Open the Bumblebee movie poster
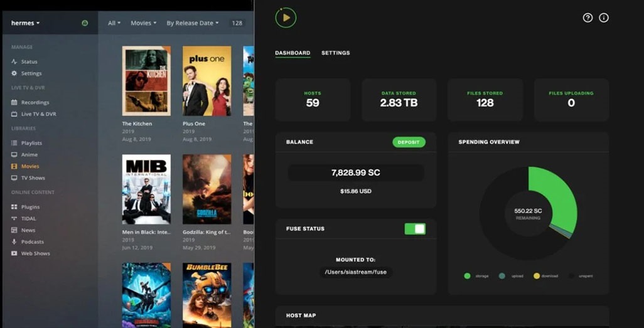 point(207,295)
